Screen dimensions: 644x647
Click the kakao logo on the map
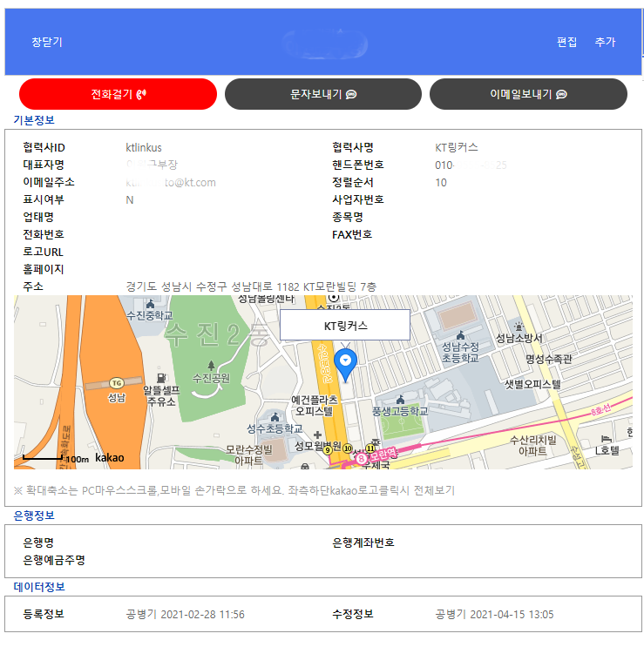coord(110,458)
